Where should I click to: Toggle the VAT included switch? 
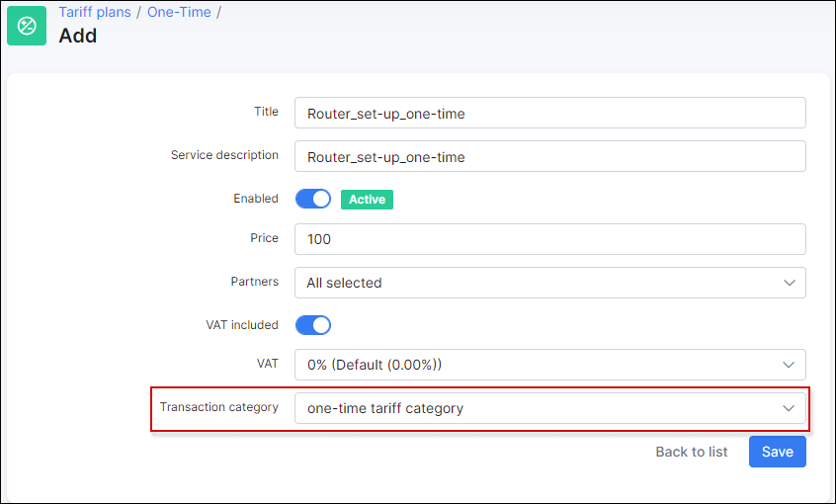313,325
